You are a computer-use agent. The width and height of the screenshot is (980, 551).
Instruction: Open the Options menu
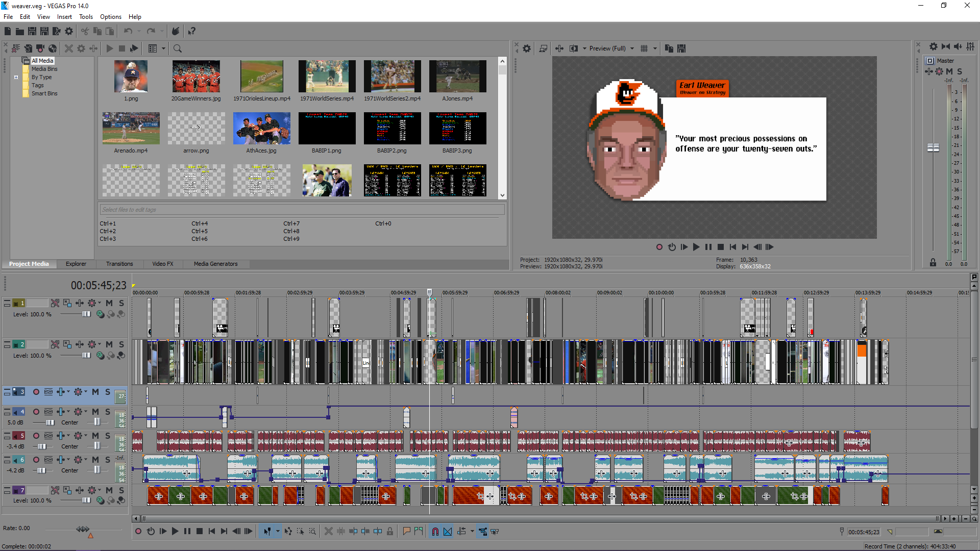click(x=111, y=17)
